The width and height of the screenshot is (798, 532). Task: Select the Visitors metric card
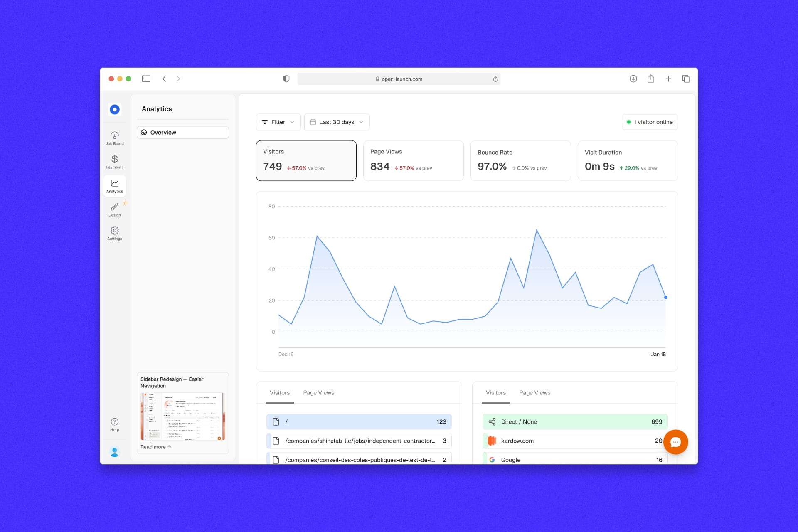[306, 160]
